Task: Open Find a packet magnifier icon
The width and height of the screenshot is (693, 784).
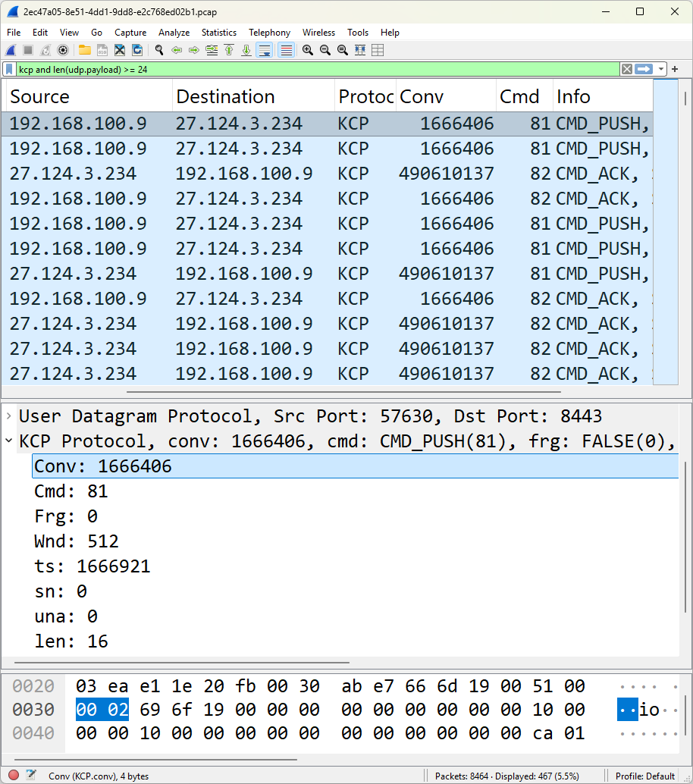Action: point(159,50)
